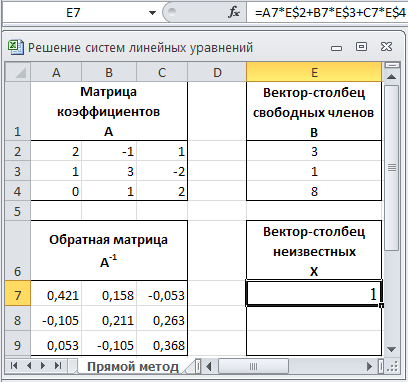This screenshot has width=408, height=382.
Task: Click the Select All corner button
Action: [18, 72]
